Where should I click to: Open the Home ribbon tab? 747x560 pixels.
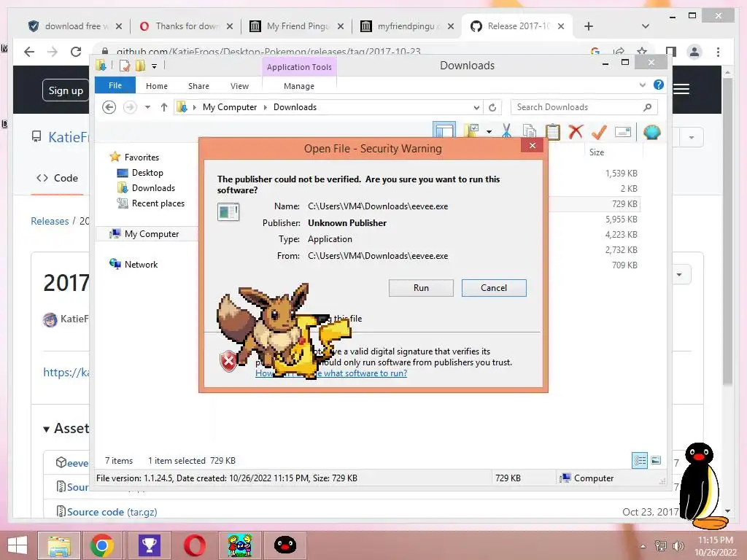[157, 86]
